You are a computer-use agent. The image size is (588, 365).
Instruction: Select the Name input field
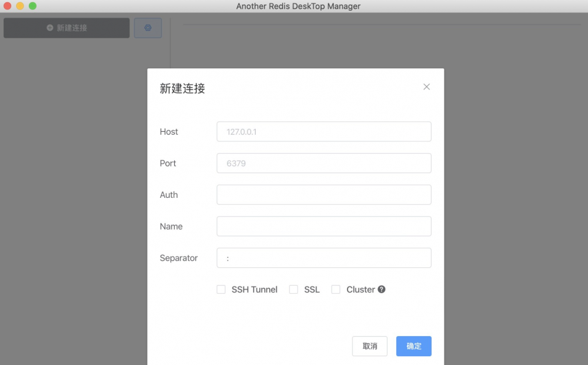click(324, 226)
